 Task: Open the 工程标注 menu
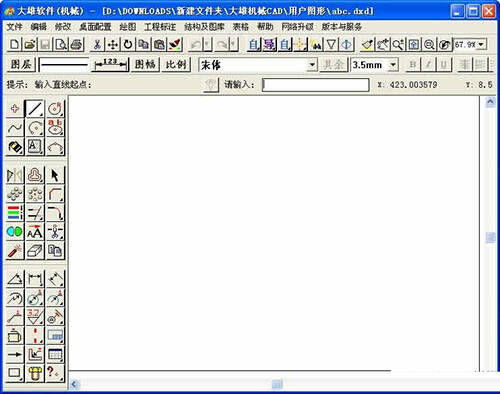click(160, 27)
